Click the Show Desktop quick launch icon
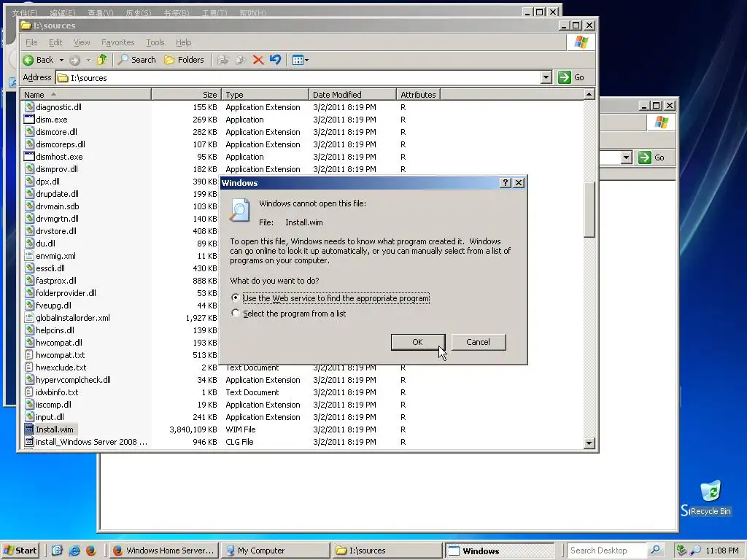Image resolution: width=747 pixels, height=560 pixels. point(57,551)
